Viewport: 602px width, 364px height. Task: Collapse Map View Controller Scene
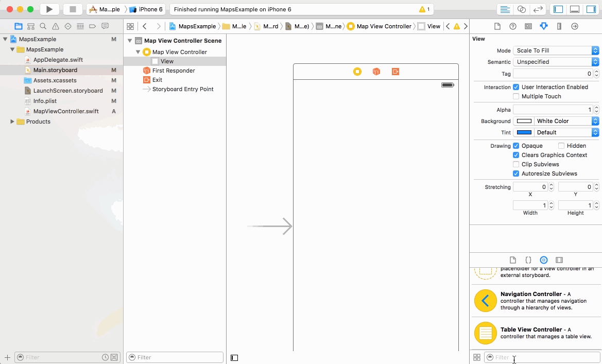point(130,41)
